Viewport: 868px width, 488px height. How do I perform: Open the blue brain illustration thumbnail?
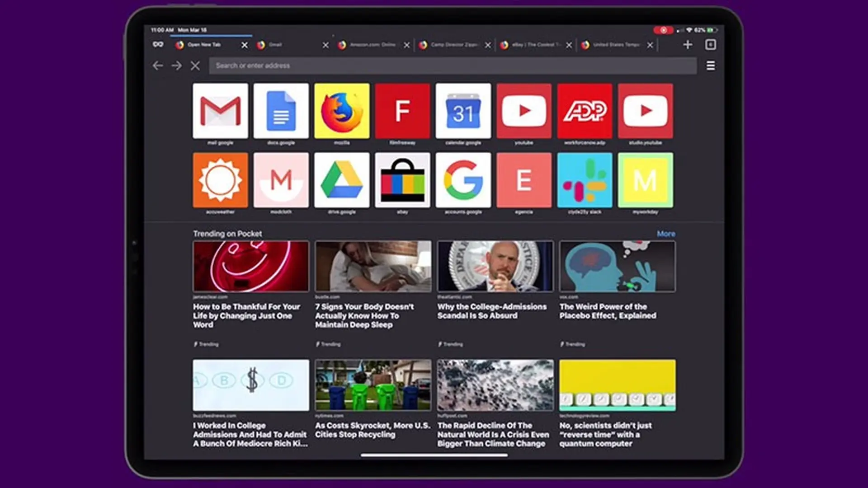click(618, 266)
